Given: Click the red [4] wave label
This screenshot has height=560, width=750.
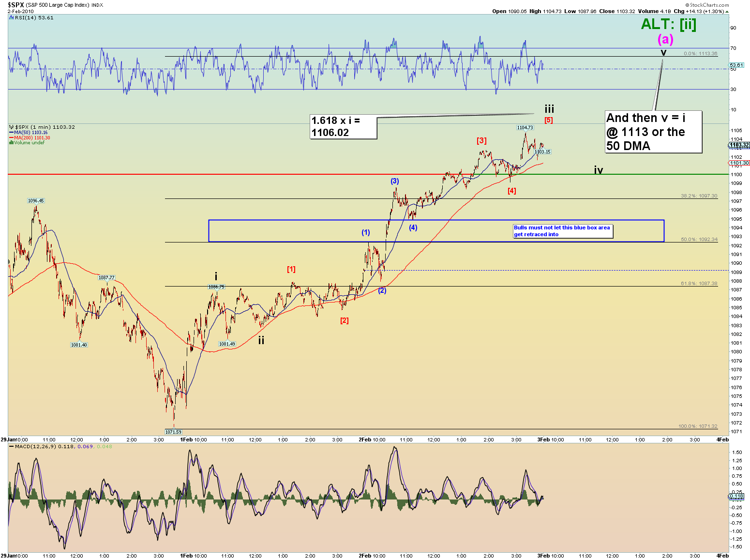Looking at the screenshot, I should coord(512,191).
